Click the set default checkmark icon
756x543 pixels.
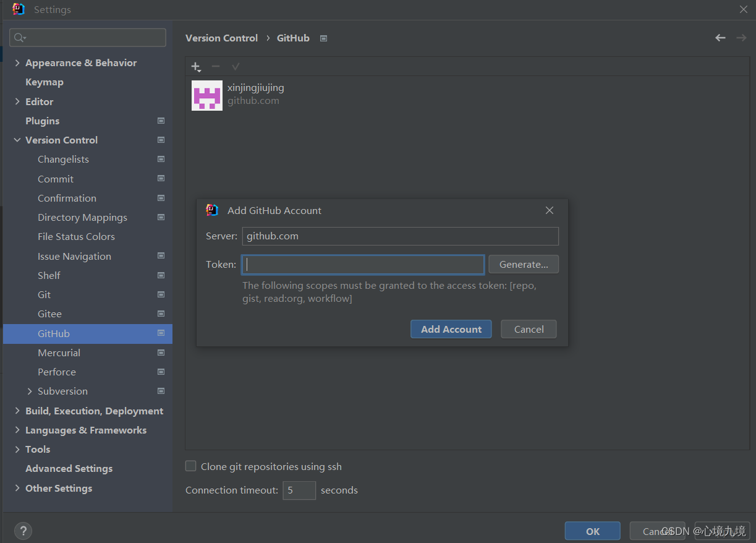(x=236, y=66)
